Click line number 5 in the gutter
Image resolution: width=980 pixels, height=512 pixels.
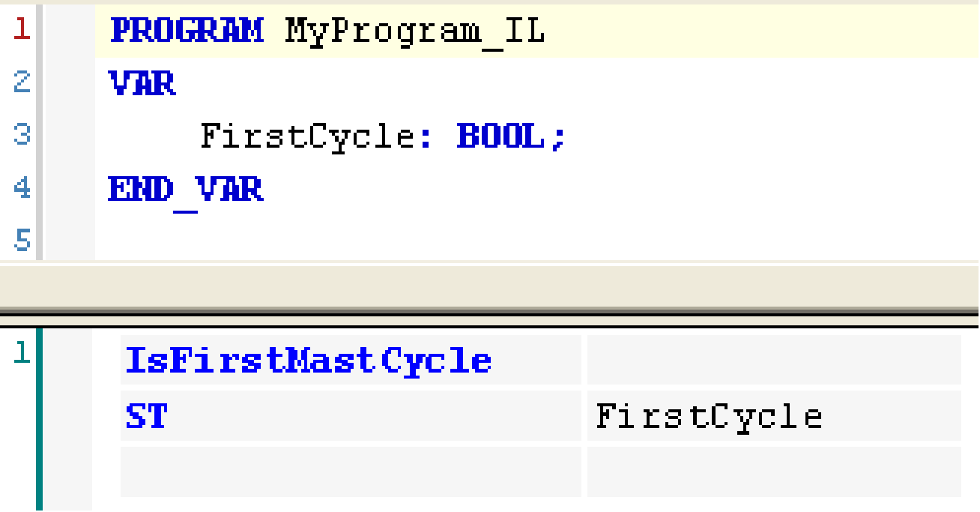[x=22, y=241]
